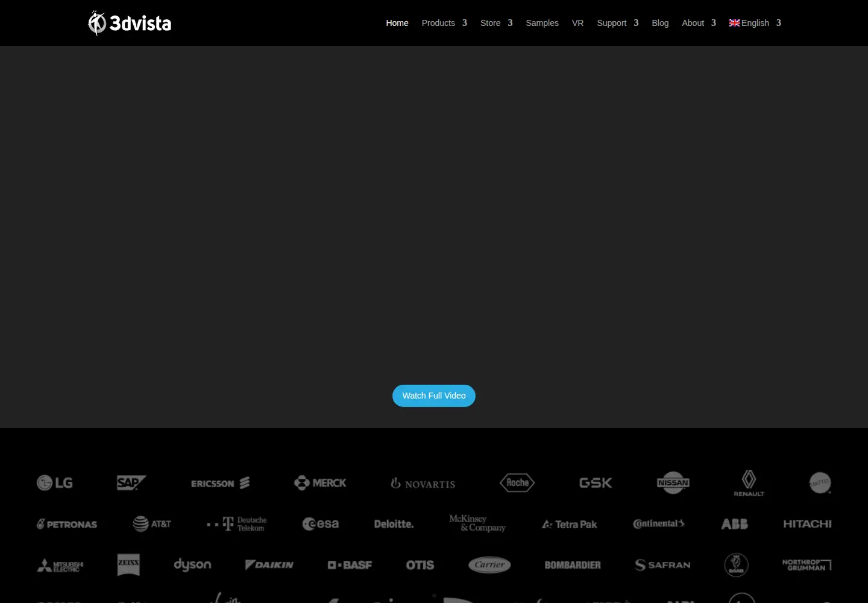Viewport: 868px width, 603px height.
Task: Click the Hitachi logo
Action: tap(807, 524)
